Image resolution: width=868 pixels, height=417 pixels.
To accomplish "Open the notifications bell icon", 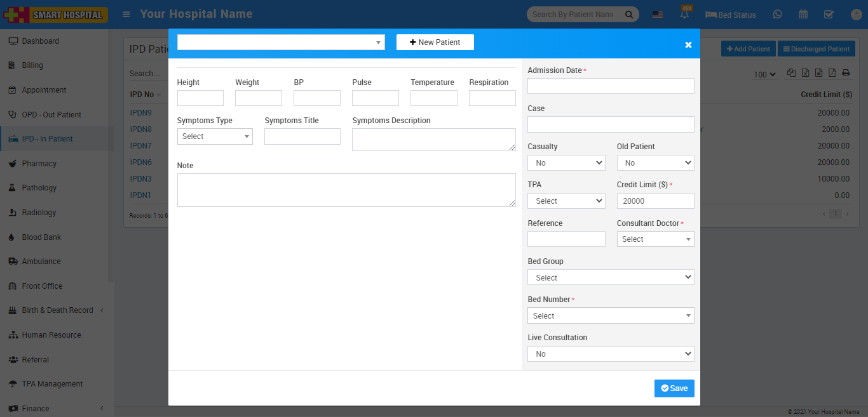I will 684,15.
